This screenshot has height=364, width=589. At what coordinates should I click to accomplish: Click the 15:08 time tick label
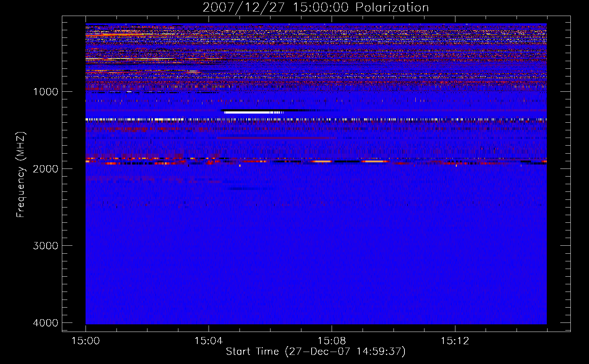point(332,341)
